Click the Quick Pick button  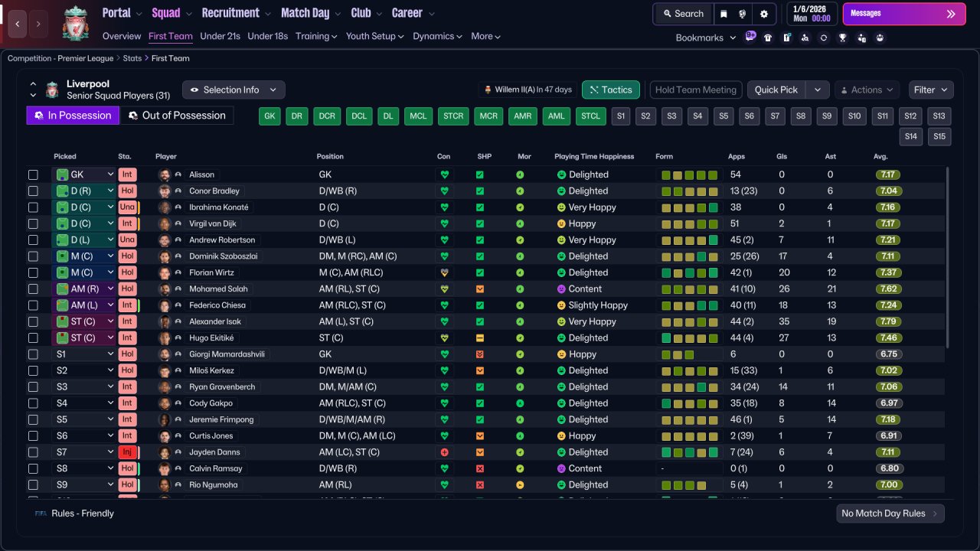[776, 90]
